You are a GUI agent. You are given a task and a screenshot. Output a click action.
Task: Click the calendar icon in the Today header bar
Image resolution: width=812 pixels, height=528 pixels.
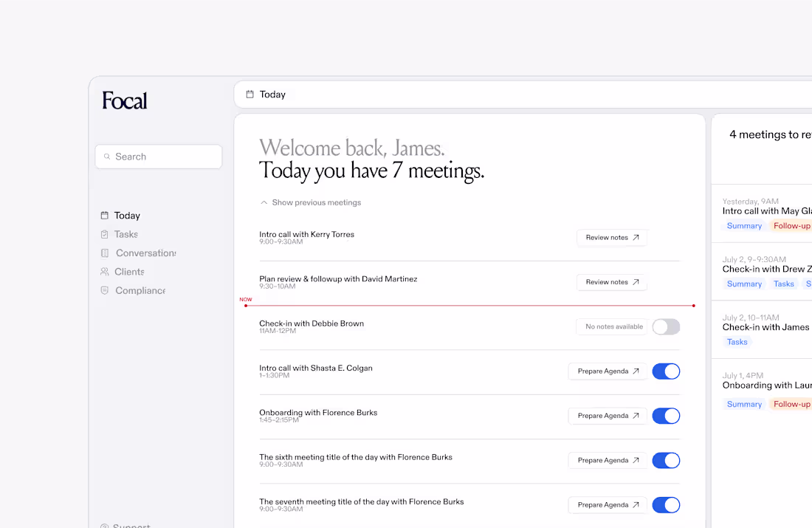coord(250,94)
